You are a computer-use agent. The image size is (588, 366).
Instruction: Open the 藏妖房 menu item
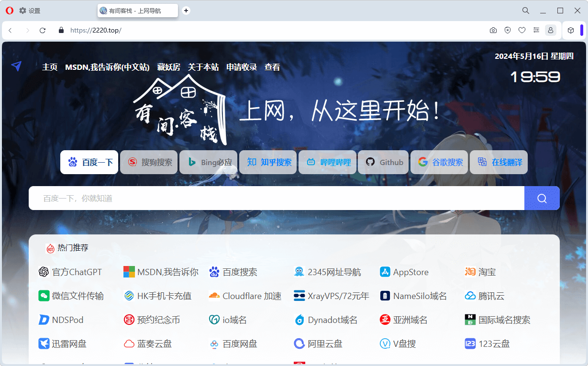click(169, 67)
